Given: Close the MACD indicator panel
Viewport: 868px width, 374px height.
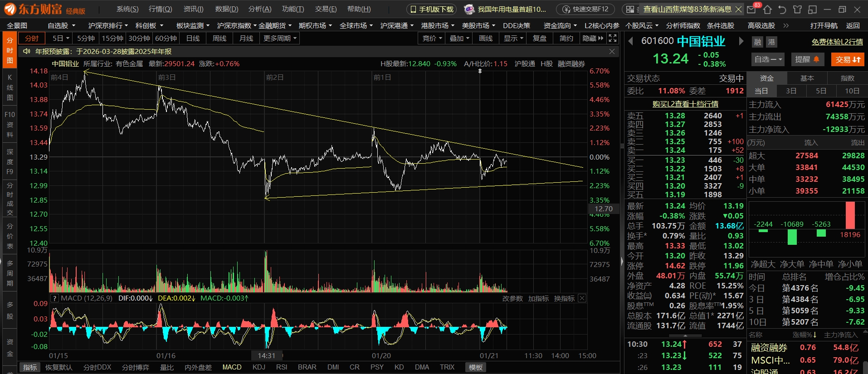Looking at the screenshot, I should point(582,298).
